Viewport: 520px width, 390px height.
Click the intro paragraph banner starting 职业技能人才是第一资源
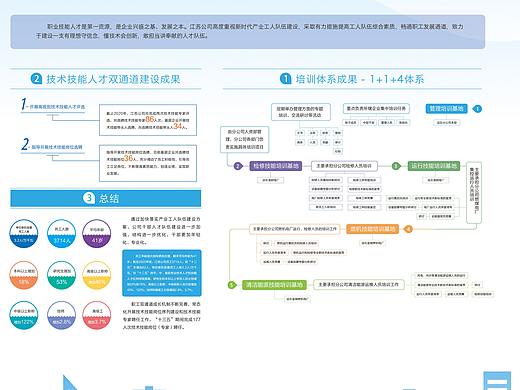(x=248, y=32)
